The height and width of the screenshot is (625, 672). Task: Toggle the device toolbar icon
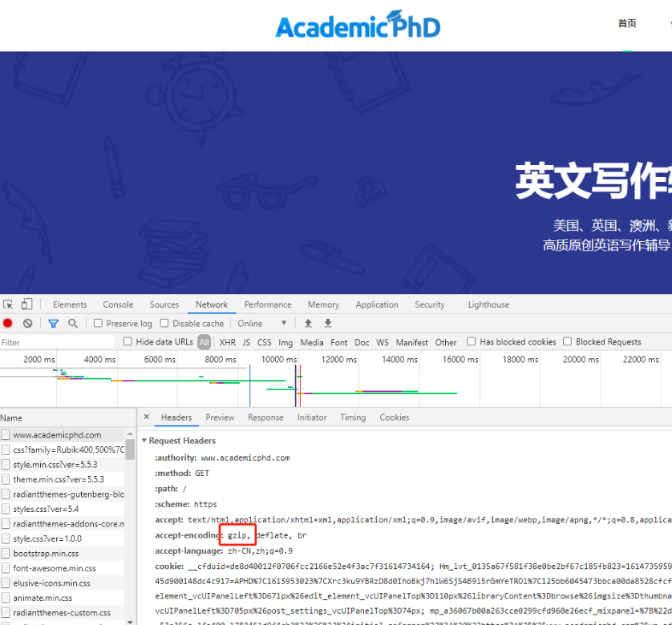coord(26,304)
